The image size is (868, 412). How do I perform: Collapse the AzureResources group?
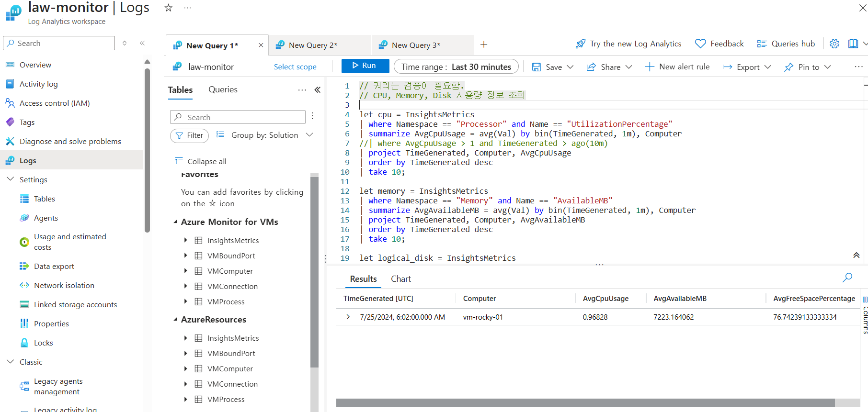tap(176, 320)
